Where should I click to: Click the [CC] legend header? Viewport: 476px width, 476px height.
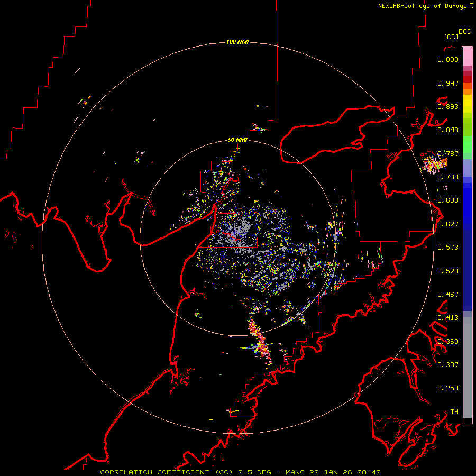point(451,36)
